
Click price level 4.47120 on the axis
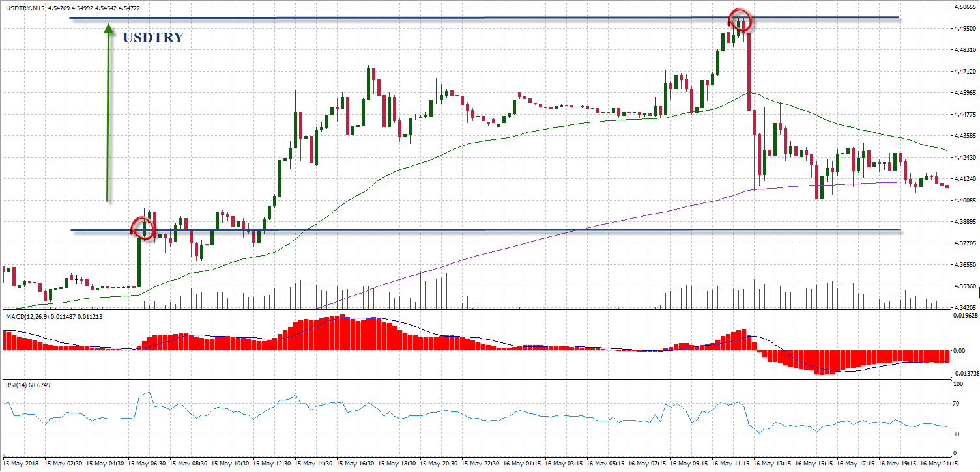(966, 72)
